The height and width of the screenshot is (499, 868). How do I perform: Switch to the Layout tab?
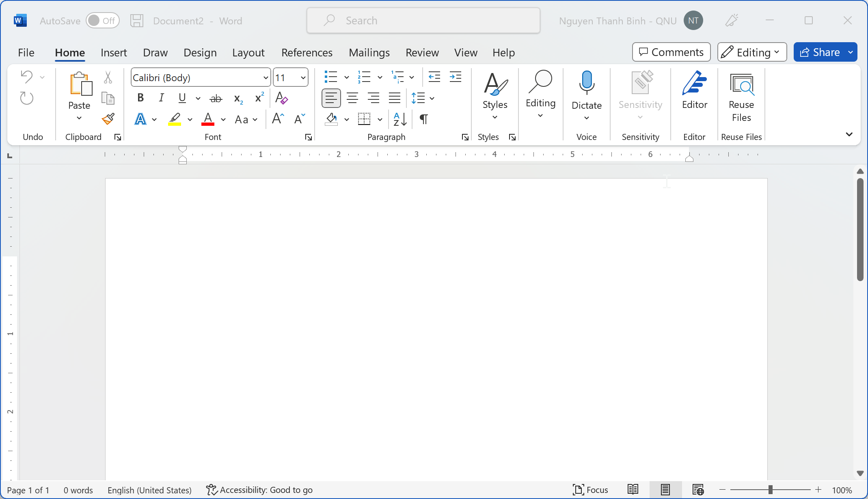click(248, 53)
